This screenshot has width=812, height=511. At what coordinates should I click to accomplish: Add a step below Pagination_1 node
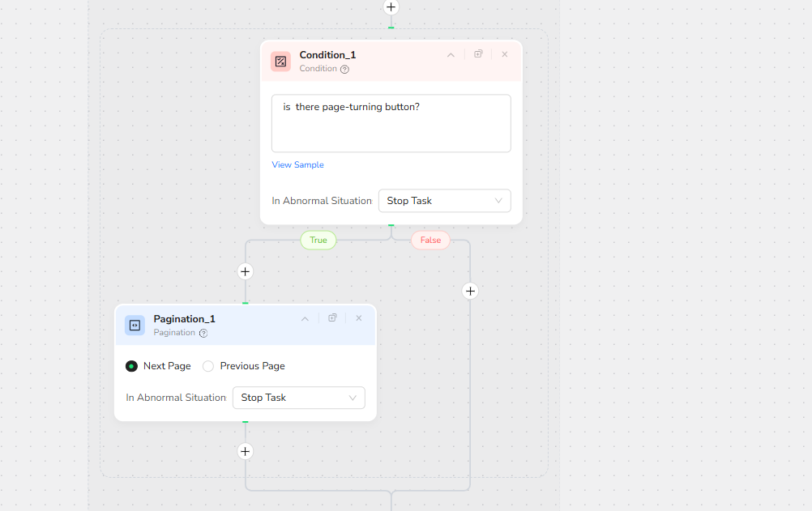click(x=246, y=451)
